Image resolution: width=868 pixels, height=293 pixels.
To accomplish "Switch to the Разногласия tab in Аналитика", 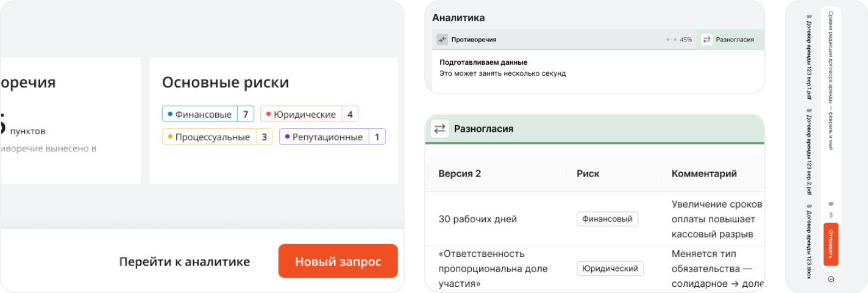I will [734, 40].
